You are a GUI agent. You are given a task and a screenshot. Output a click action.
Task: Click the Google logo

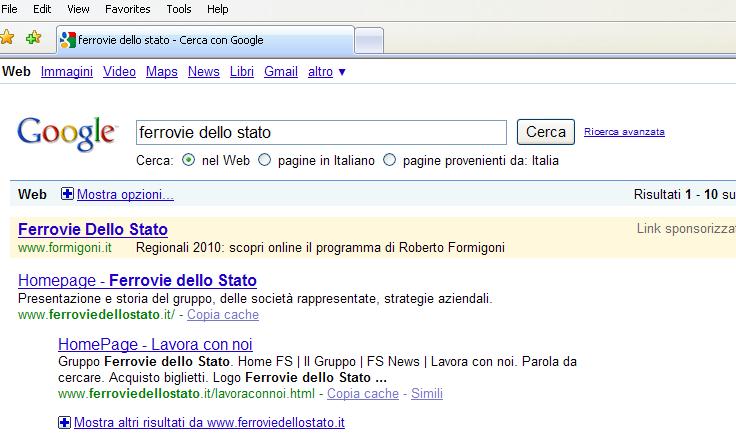[x=67, y=134]
